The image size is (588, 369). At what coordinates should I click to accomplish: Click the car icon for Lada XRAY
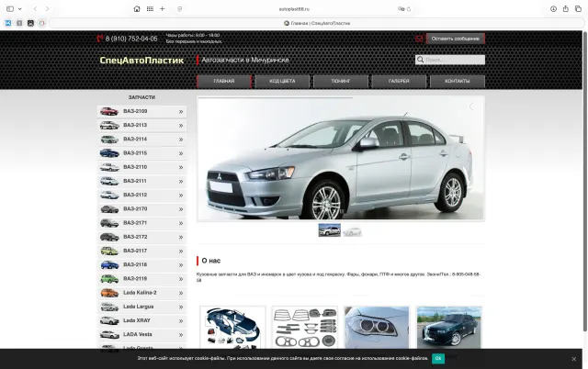coord(109,320)
